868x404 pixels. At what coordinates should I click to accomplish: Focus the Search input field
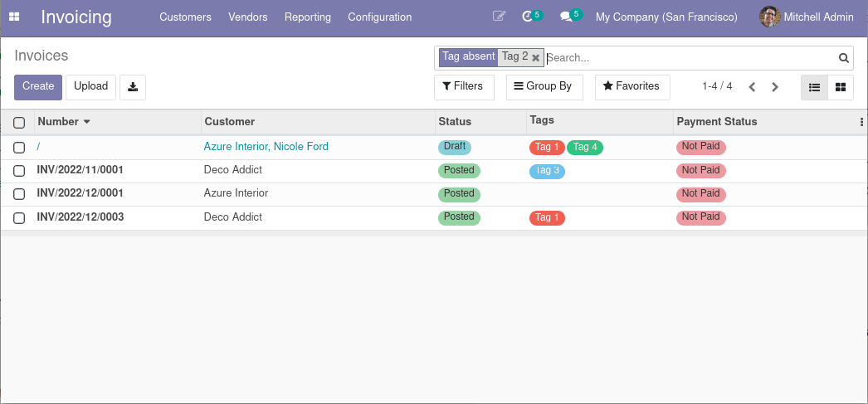[x=690, y=57]
